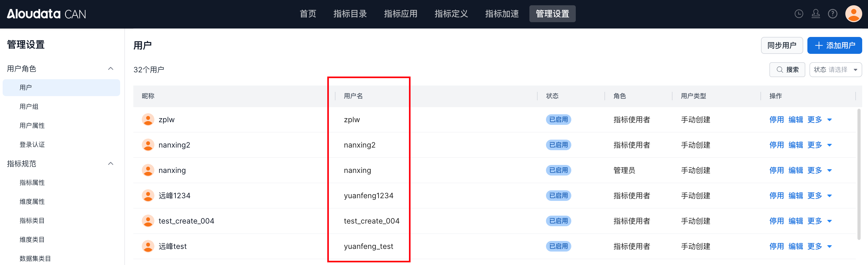This screenshot has height=265, width=868.
Task: Click the 同步用户 button
Action: [781, 46]
